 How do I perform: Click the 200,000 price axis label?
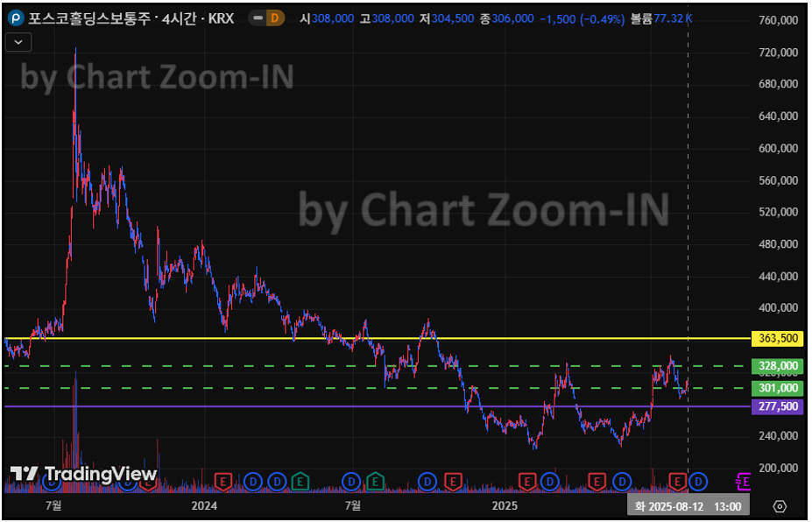(x=778, y=468)
